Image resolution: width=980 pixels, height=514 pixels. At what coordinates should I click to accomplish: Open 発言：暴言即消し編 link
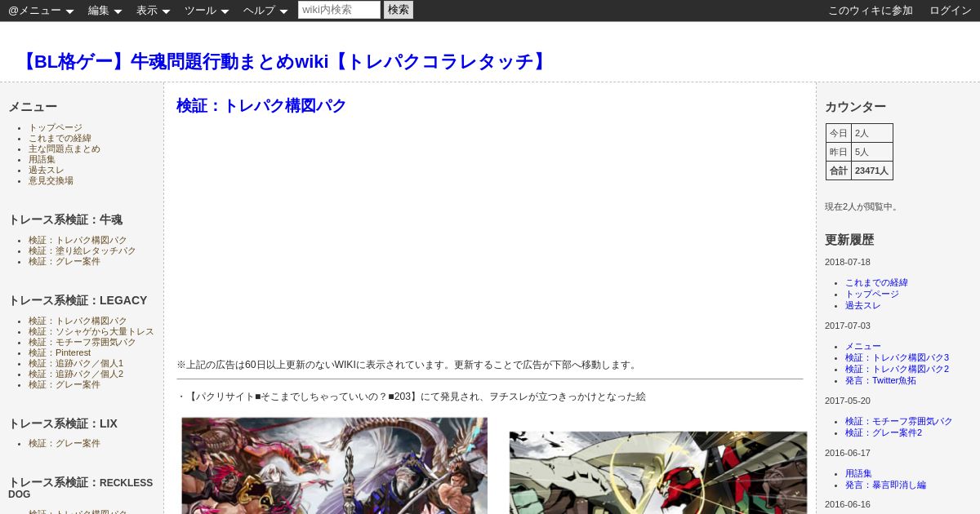coord(885,485)
